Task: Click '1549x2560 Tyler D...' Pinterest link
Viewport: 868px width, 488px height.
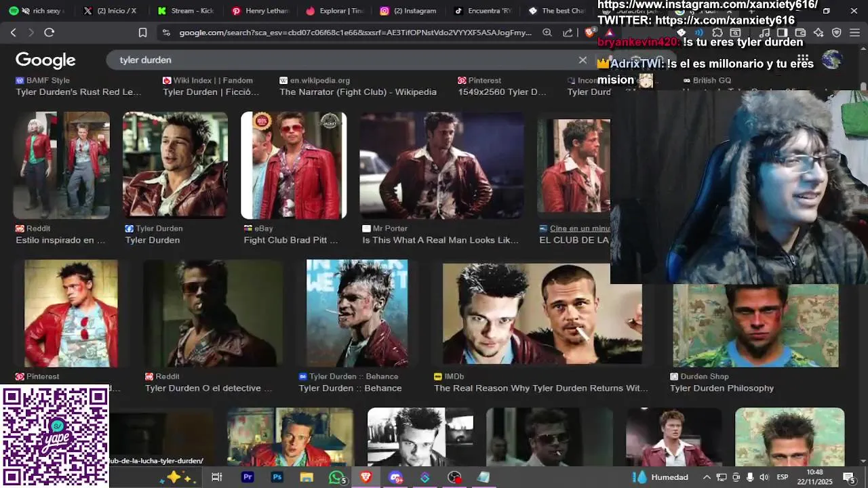Action: (502, 92)
